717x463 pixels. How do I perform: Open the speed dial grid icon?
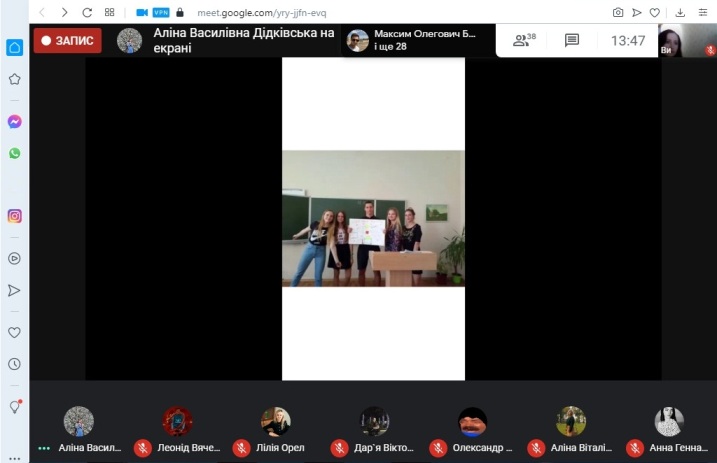(x=109, y=12)
